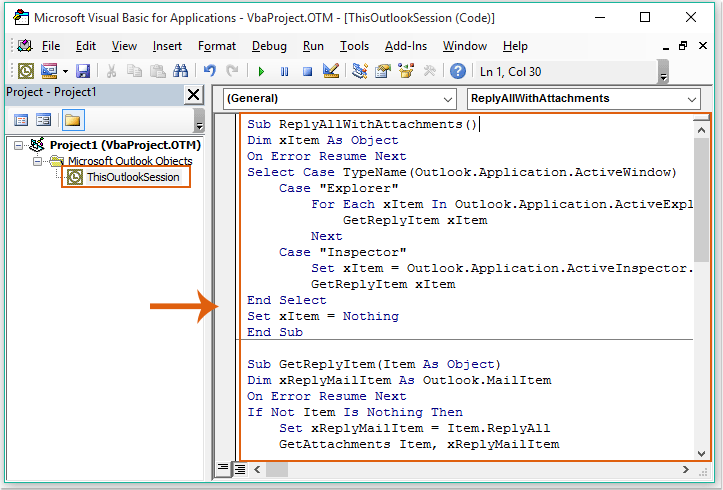Open the Help menu
This screenshot has height=490, width=723.
(x=515, y=46)
